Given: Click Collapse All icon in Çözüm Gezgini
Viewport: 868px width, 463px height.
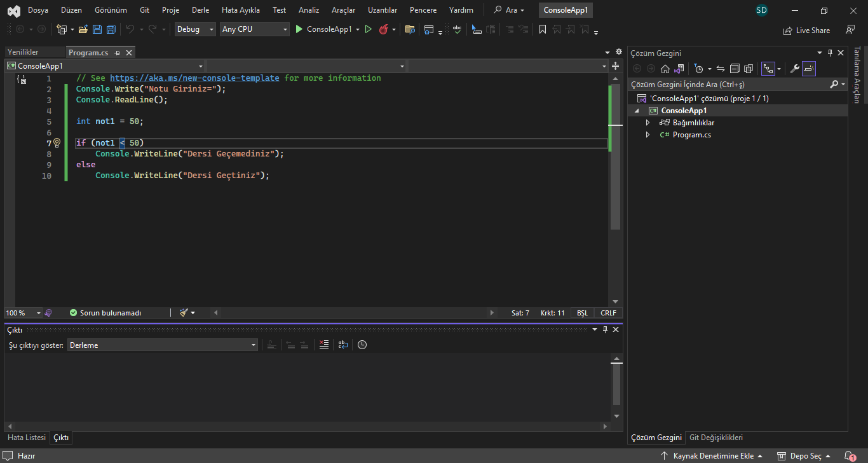Looking at the screenshot, I should coord(735,69).
